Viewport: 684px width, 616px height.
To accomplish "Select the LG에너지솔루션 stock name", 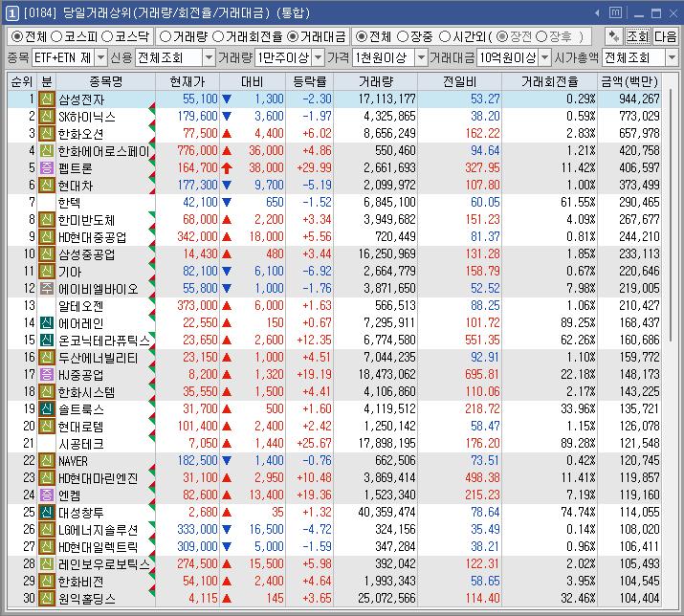I will click(98, 529).
